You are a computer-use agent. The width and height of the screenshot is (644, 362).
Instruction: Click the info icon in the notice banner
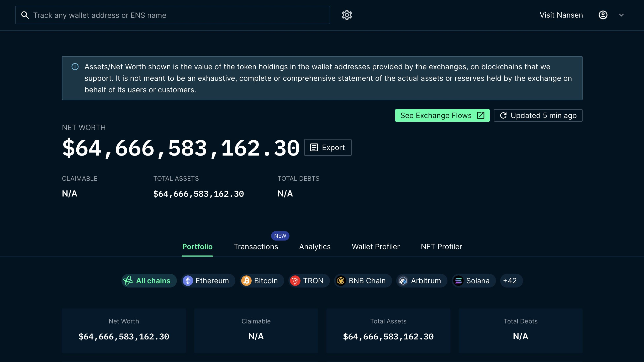click(x=75, y=67)
